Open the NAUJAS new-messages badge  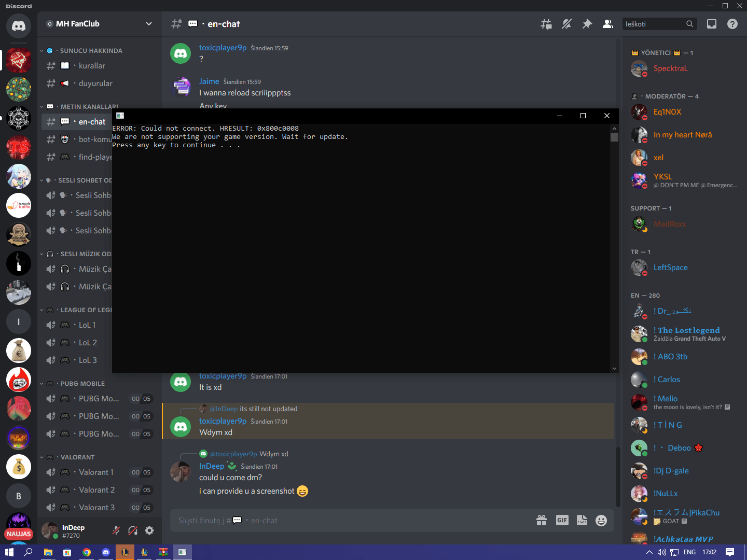coord(19,534)
